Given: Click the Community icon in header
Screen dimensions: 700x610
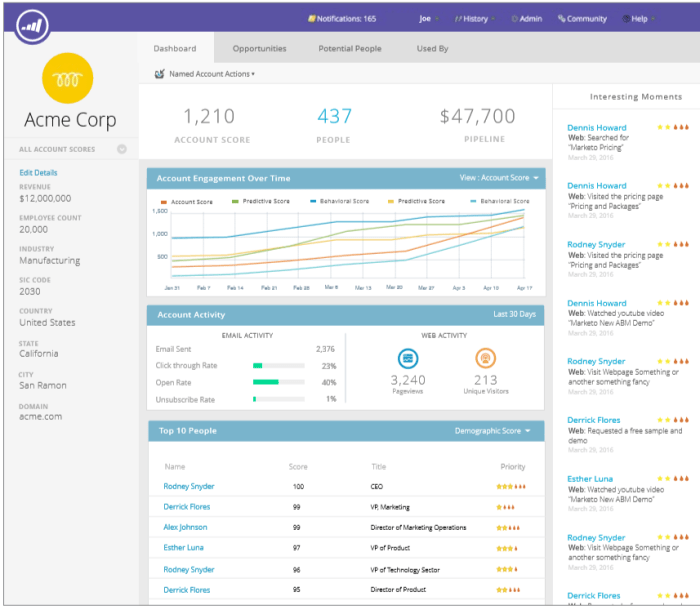Looking at the screenshot, I should coord(562,18).
